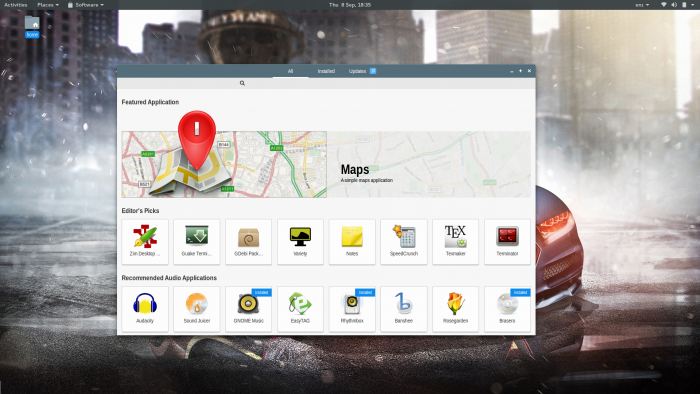
Task: Select the EasyTAG app tile
Action: [300, 309]
